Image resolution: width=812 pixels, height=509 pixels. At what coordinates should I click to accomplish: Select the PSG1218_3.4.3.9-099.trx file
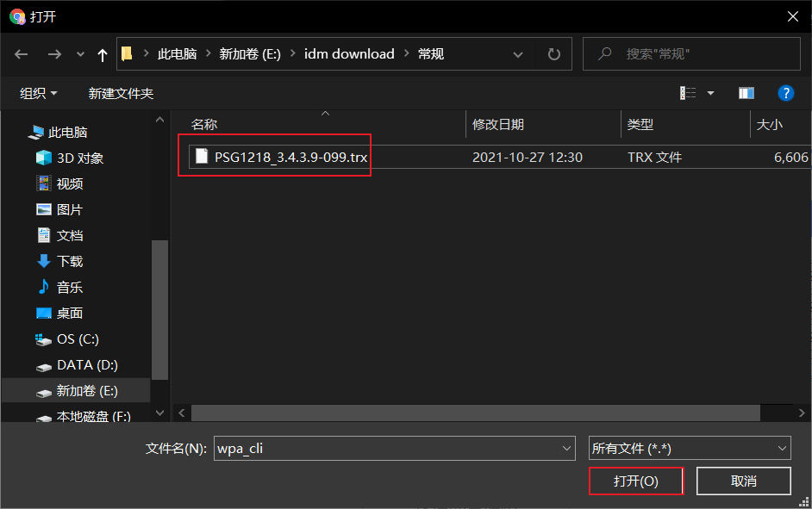pyautogui.click(x=290, y=158)
